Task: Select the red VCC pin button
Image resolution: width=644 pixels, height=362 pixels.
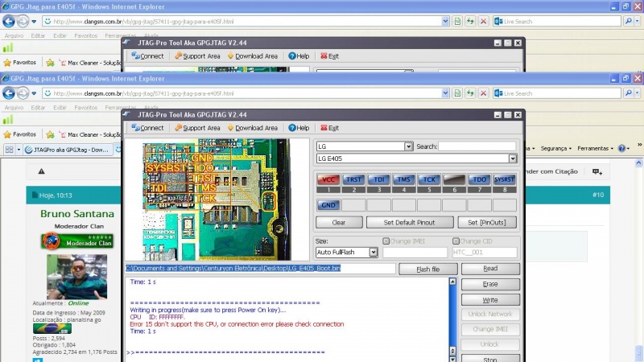Action: click(x=328, y=179)
